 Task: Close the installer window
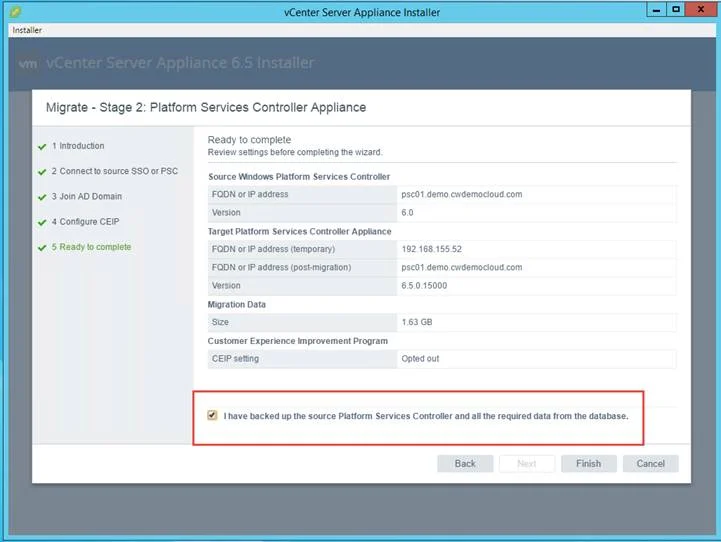700,10
